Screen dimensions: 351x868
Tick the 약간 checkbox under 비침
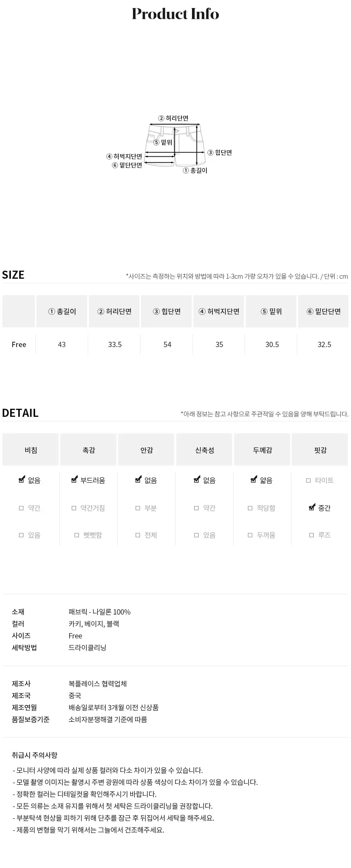[x=21, y=508]
